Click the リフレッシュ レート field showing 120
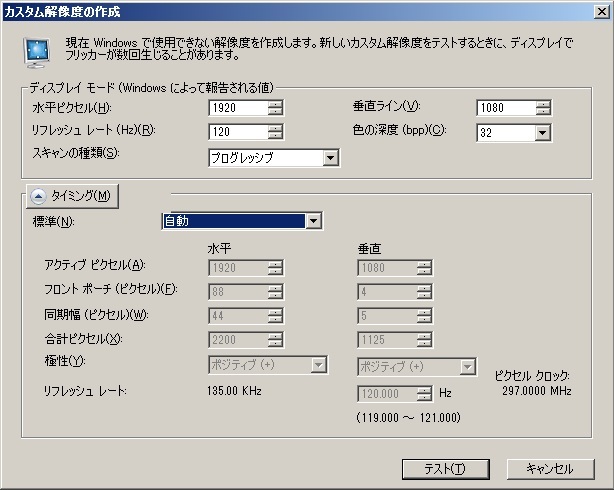614x490 pixels. 237,132
